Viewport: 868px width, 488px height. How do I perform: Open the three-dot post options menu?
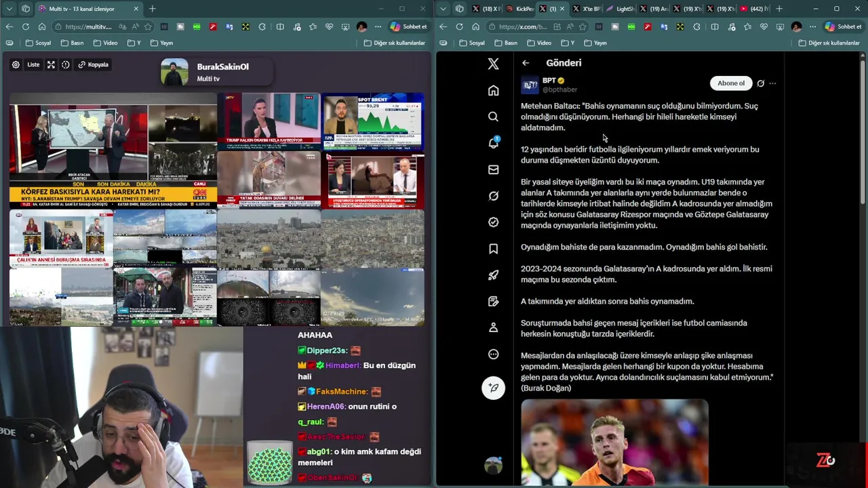point(772,83)
